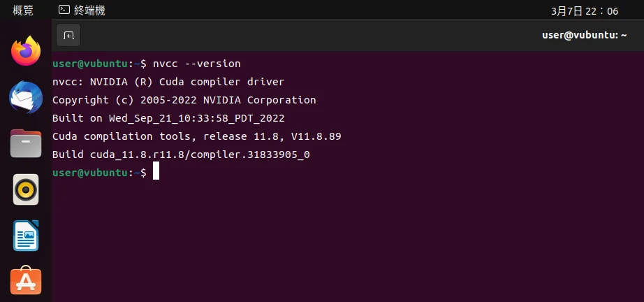Open the clock showing 3月7日 22:06
Viewport: 644px width, 302px height.
[x=585, y=10]
